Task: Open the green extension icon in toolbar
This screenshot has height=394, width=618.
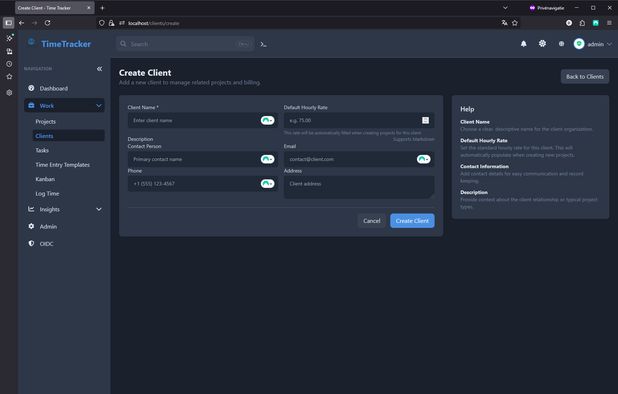Action: pos(596,23)
